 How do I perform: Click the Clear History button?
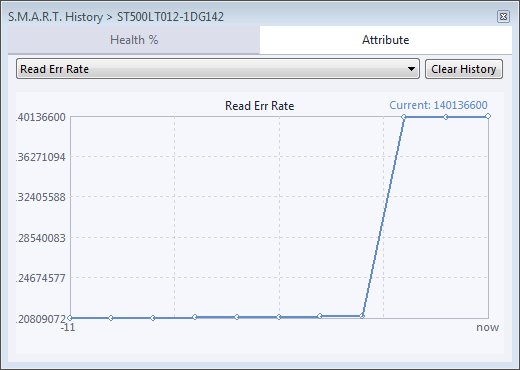464,69
